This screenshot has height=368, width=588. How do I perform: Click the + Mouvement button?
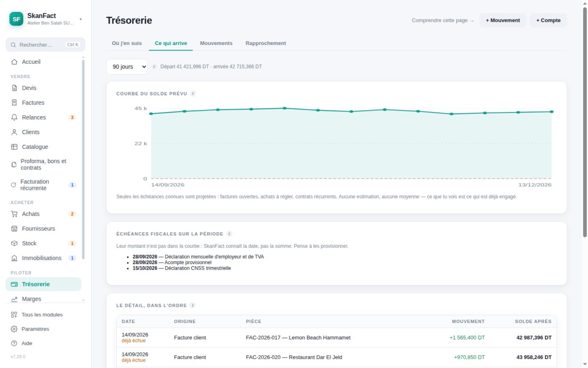(x=503, y=20)
